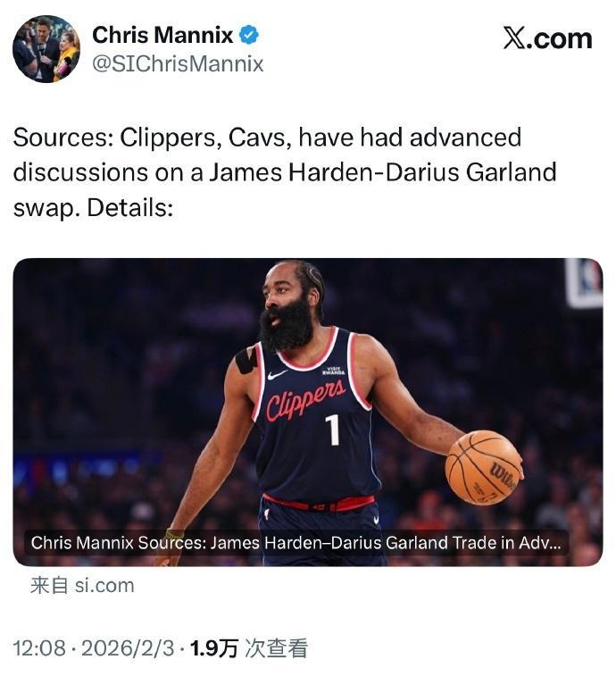Click the link card headline caption

pyautogui.click(x=296, y=543)
